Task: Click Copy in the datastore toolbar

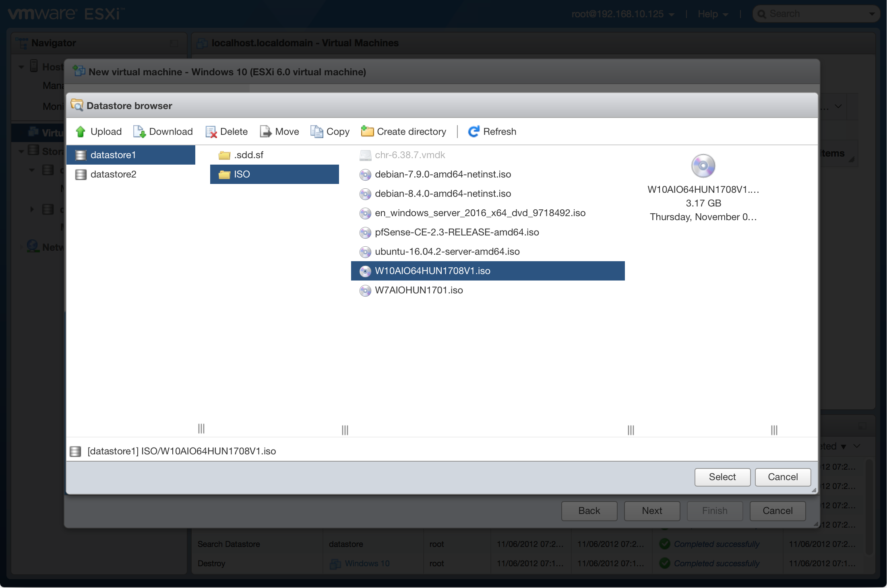Action: tap(330, 132)
